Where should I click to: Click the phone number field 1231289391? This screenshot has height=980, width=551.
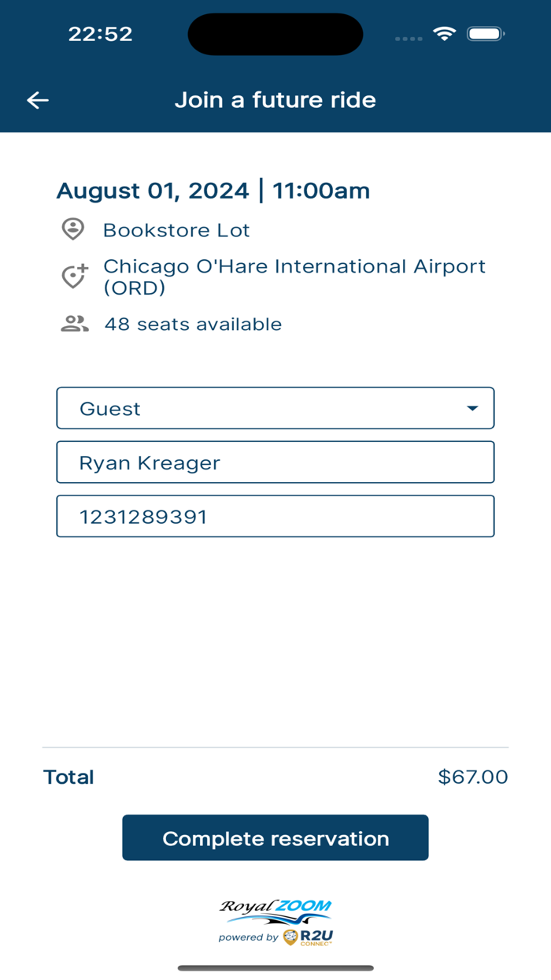point(275,517)
